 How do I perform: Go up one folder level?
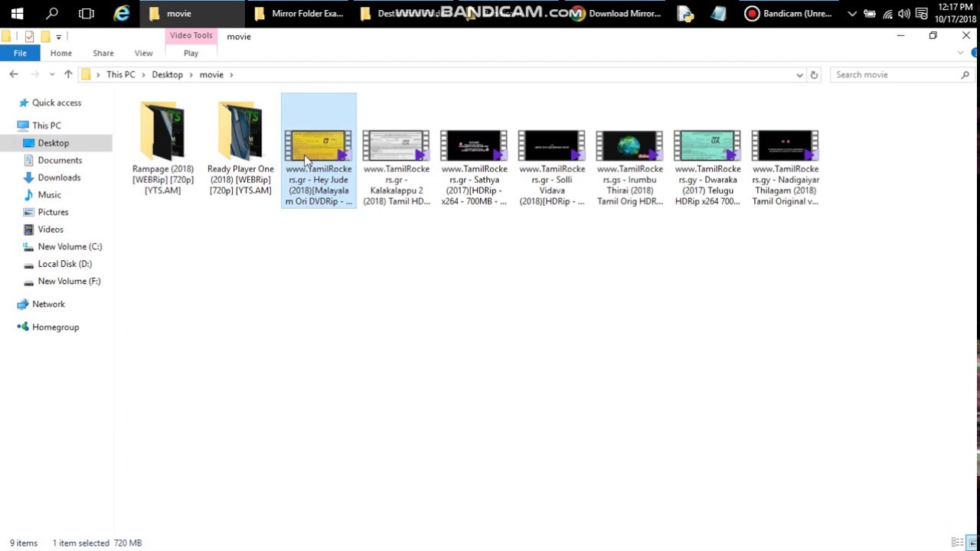[68, 74]
